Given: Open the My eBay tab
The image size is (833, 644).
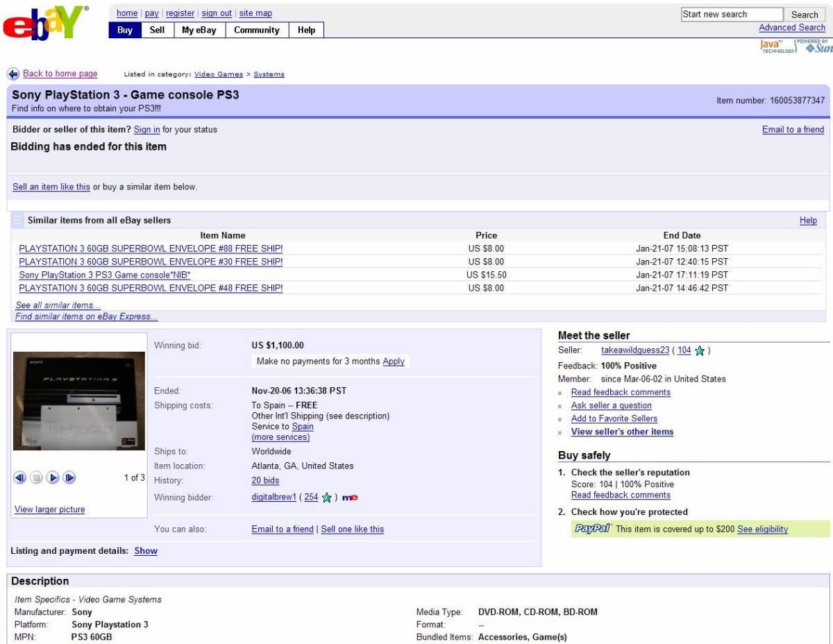Looking at the screenshot, I should click(199, 30).
